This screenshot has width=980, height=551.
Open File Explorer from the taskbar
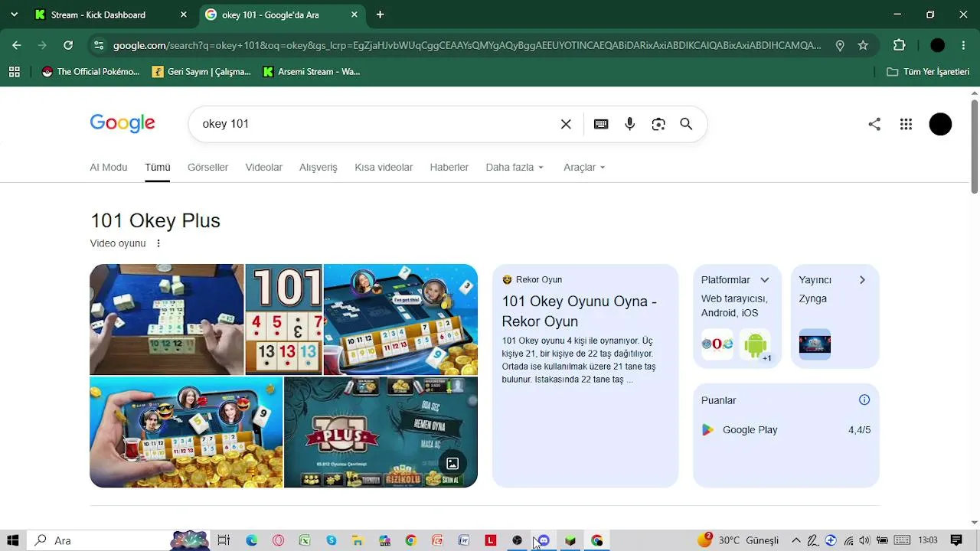[358, 540]
